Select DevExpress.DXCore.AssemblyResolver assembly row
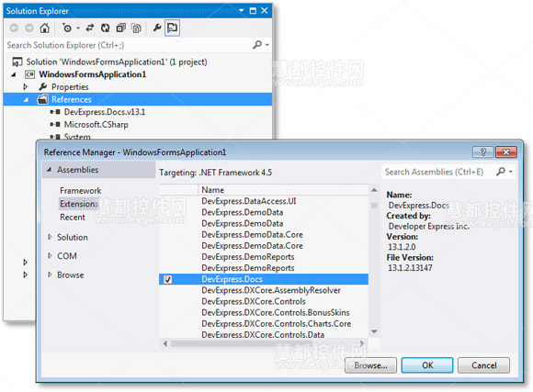This screenshot has height=392, width=533. tap(264, 290)
